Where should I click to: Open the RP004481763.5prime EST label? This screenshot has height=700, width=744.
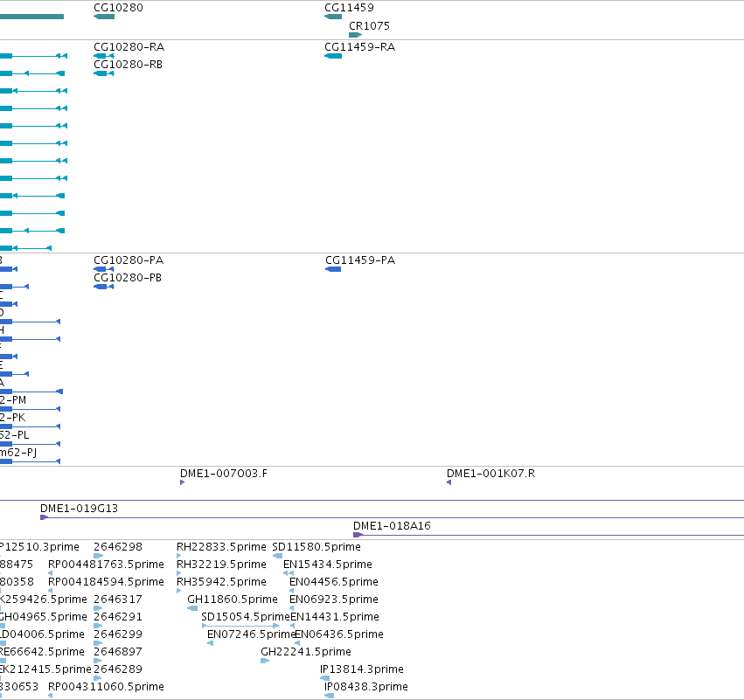tap(106, 565)
